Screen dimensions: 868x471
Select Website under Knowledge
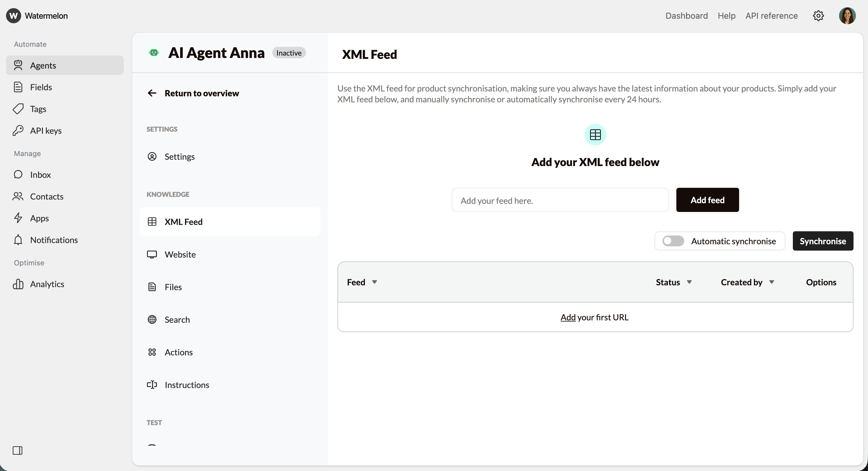click(x=180, y=254)
